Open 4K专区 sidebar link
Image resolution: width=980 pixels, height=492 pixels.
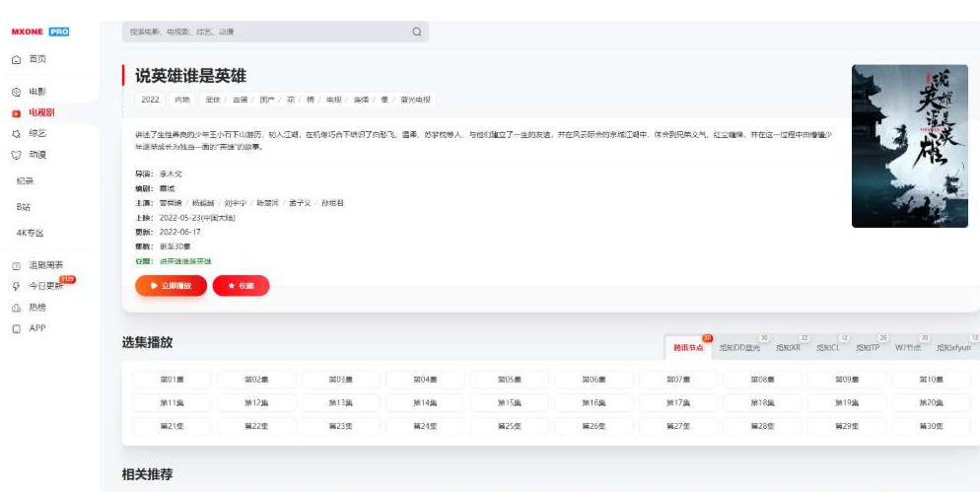click(30, 234)
